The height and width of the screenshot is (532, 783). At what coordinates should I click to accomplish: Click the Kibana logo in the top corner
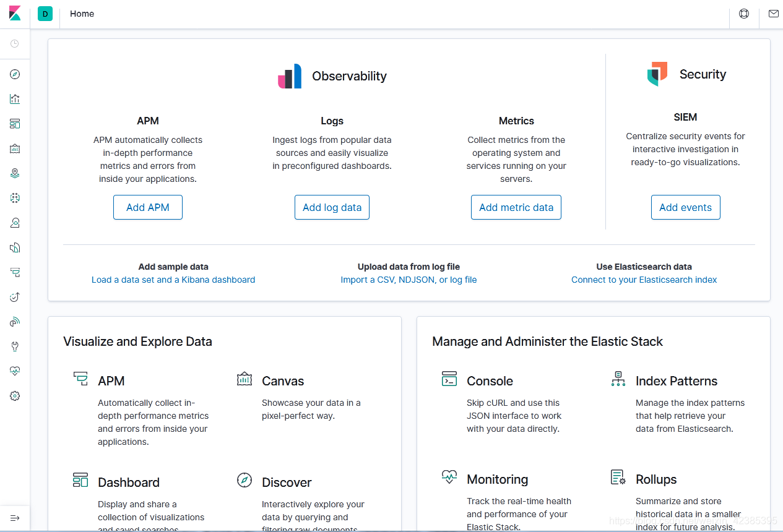click(15, 14)
